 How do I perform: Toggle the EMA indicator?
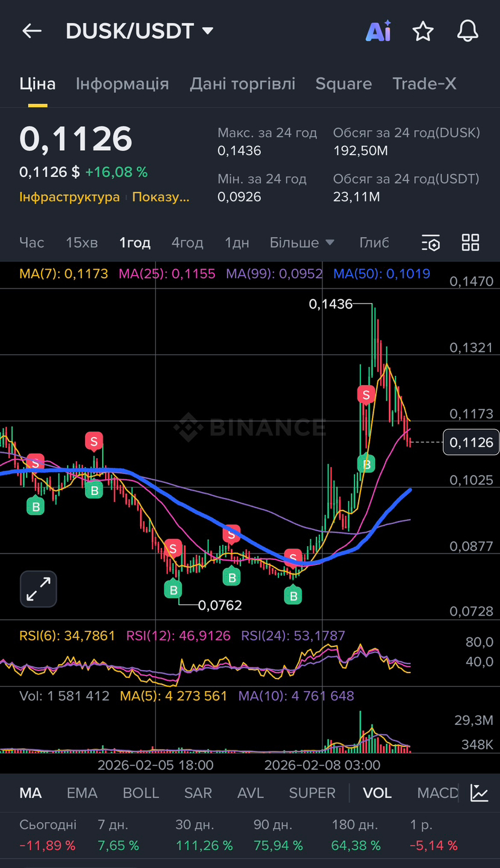(x=82, y=793)
